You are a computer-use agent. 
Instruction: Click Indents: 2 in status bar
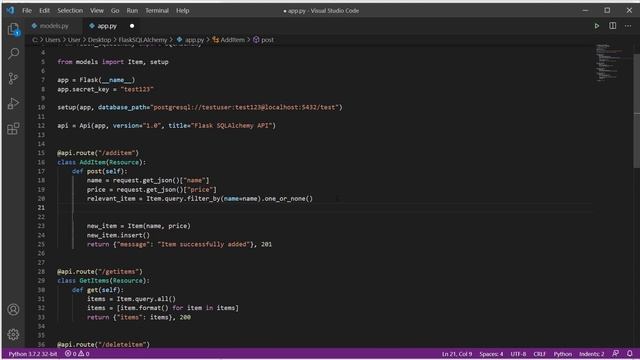(591, 354)
